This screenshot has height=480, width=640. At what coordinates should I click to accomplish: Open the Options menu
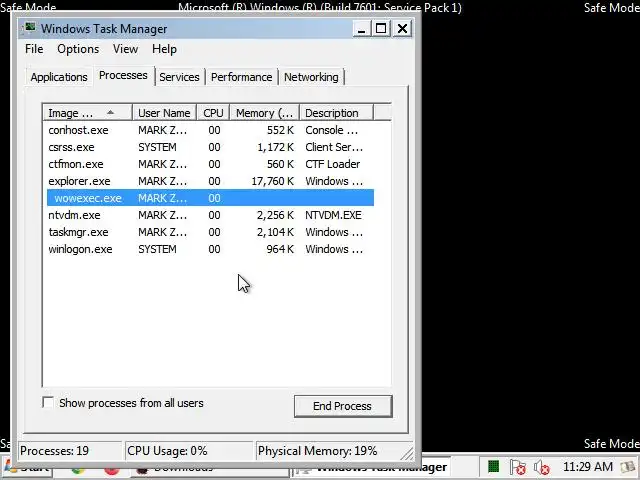pos(78,49)
